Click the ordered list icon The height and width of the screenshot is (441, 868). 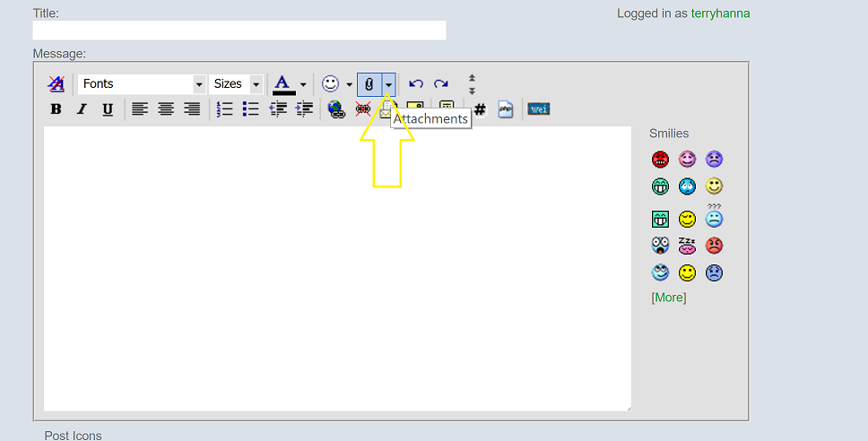coord(225,109)
